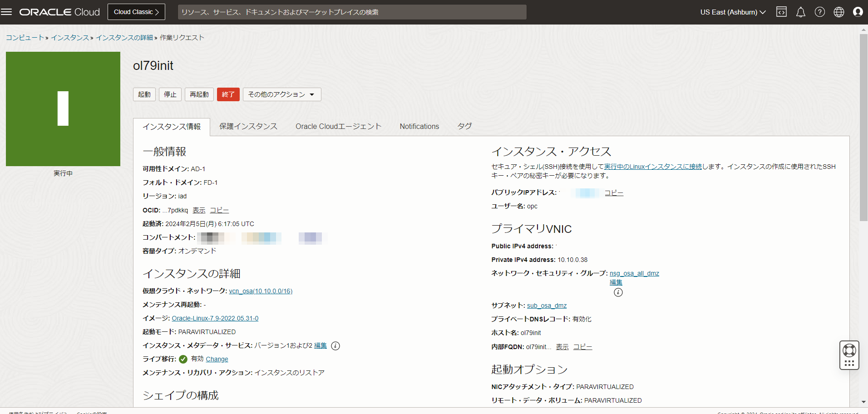Viewport: 868px width, 414px height.
Task: Click the 実行中 status label
Action: (x=63, y=173)
